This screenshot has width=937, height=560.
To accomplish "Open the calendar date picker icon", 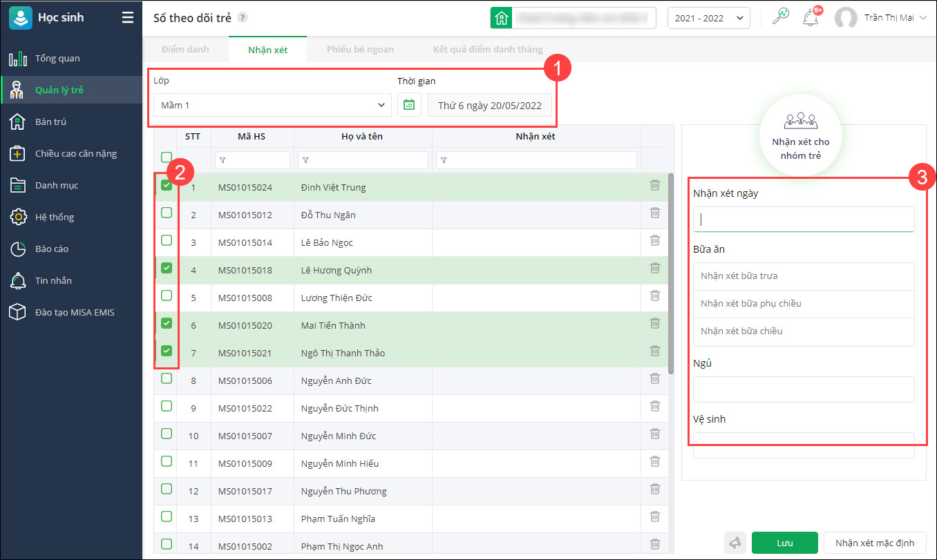I will point(409,105).
